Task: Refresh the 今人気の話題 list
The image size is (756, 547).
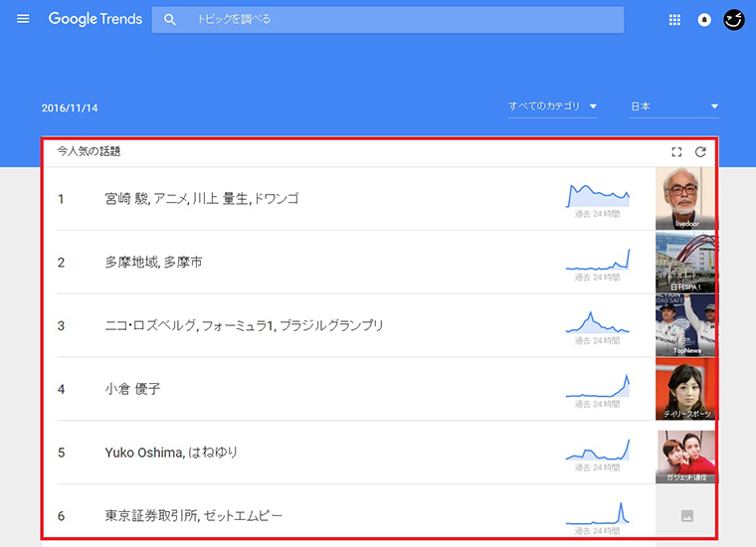Action: 700,152
